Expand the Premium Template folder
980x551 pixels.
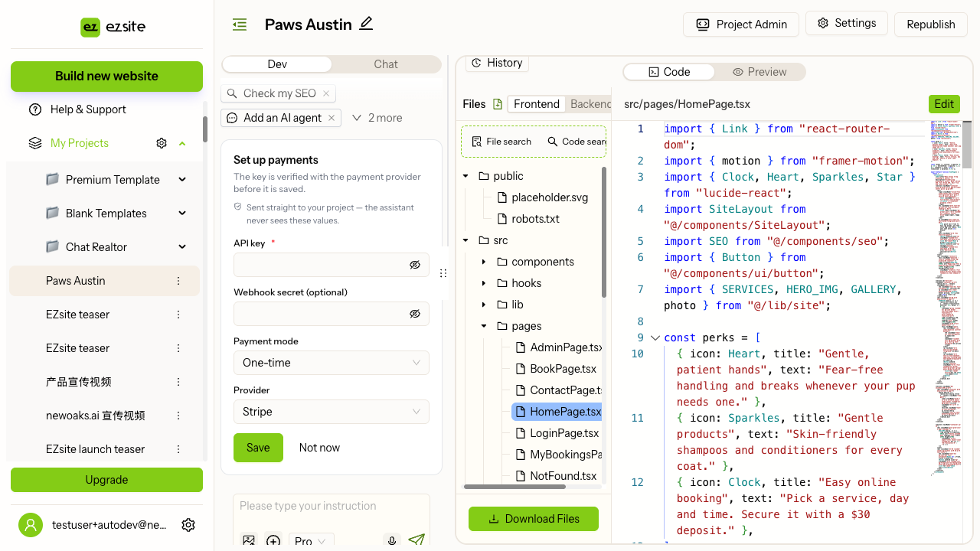point(182,180)
